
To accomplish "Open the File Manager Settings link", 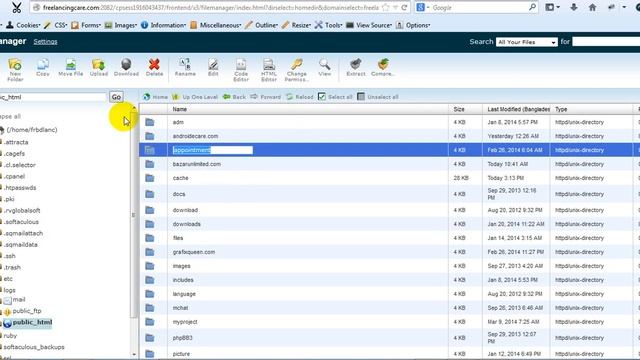I will tap(45, 42).
